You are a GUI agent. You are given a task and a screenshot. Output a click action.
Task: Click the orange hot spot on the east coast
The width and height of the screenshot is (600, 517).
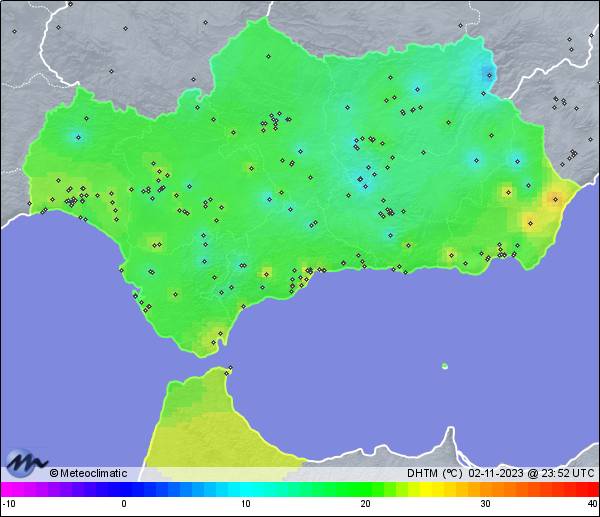click(553, 199)
